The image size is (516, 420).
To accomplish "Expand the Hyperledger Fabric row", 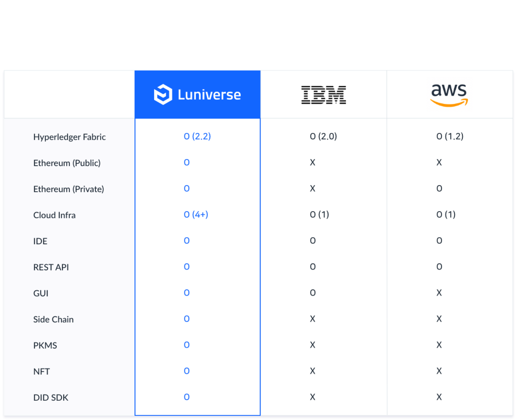I will 69,137.
